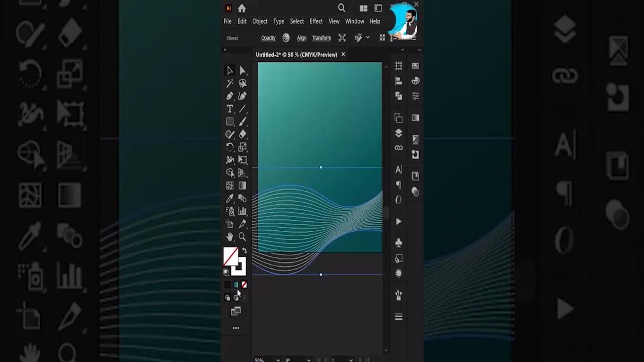
Task: Go to Home screen icon
Action: click(242, 8)
